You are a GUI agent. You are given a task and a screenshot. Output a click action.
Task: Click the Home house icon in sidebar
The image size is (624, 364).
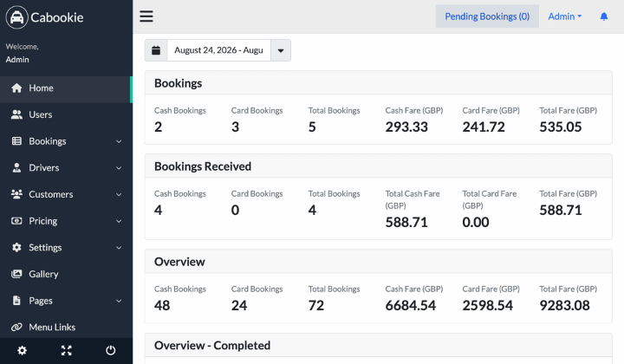tap(16, 88)
